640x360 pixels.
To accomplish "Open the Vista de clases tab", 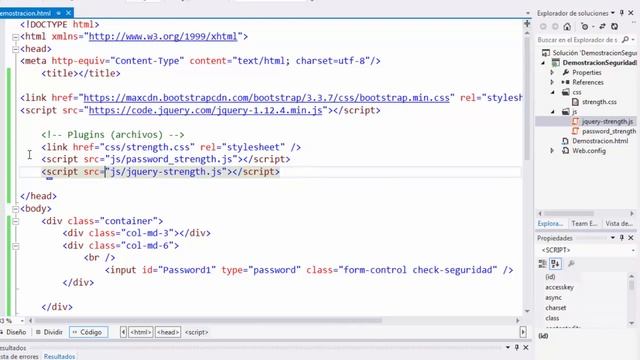I will point(619,224).
